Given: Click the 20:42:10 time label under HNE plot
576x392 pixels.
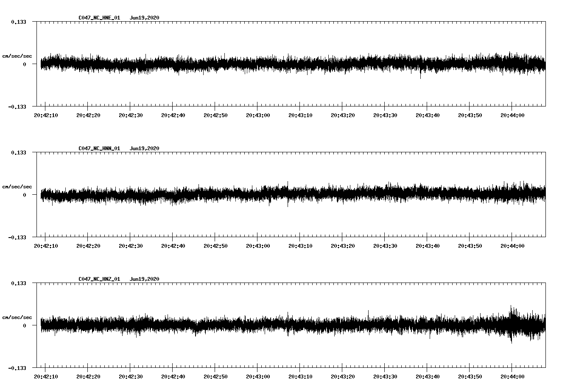Looking at the screenshot, I should pyautogui.click(x=46, y=115).
